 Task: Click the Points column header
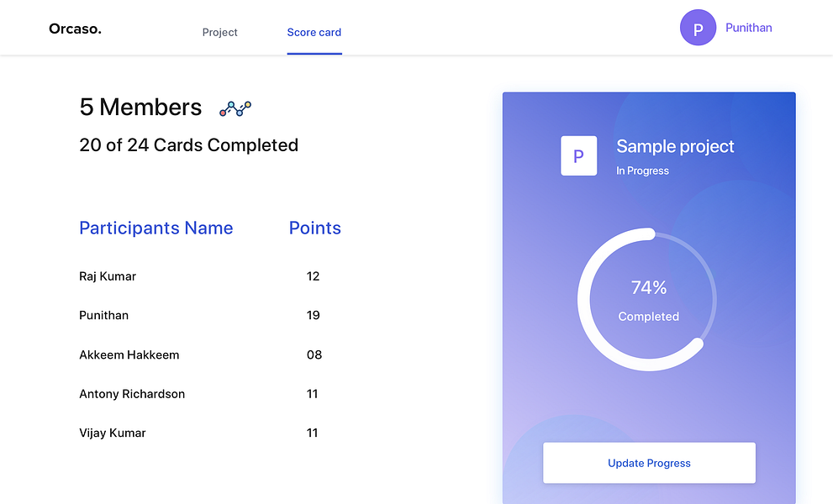[x=315, y=228]
